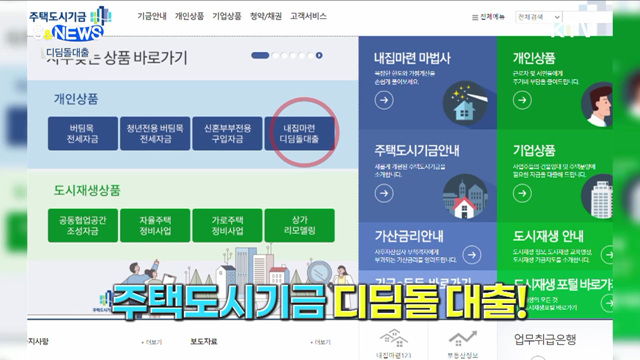Open the 청약/채권 menu

266,16
